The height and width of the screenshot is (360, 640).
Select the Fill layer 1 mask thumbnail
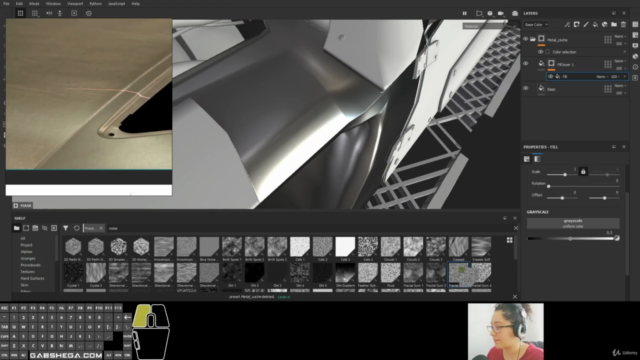(x=551, y=63)
